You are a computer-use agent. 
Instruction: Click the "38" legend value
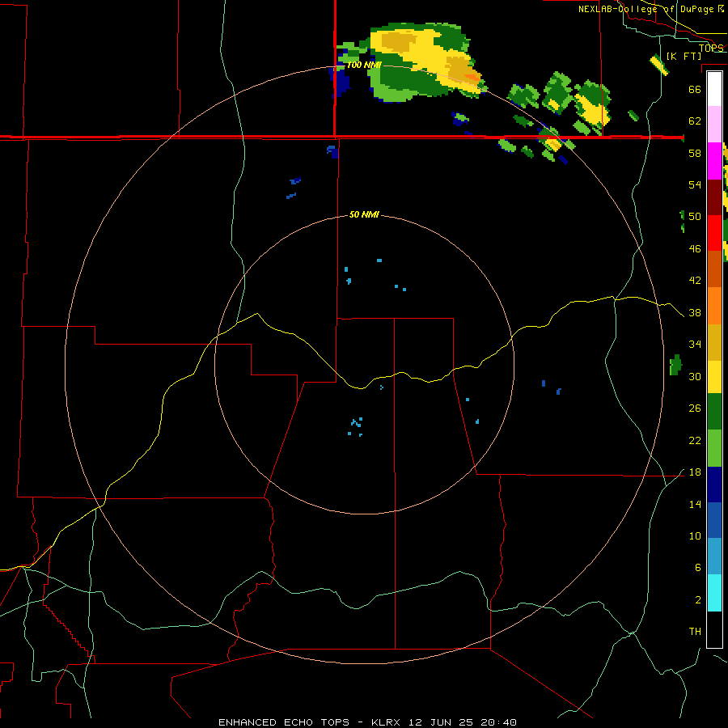[x=695, y=313]
